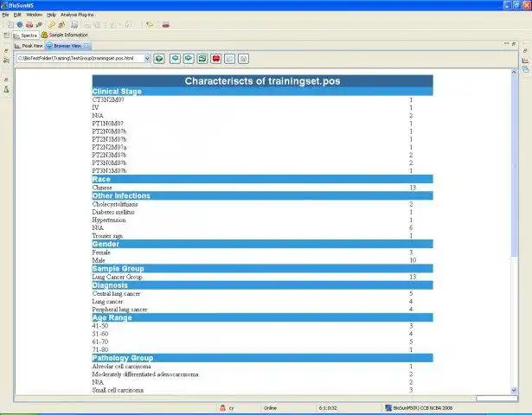Image resolution: width=532 pixels, height=415 pixels.
Task: Click the stacked windows icon in the right sidebar
Action: (525, 69)
